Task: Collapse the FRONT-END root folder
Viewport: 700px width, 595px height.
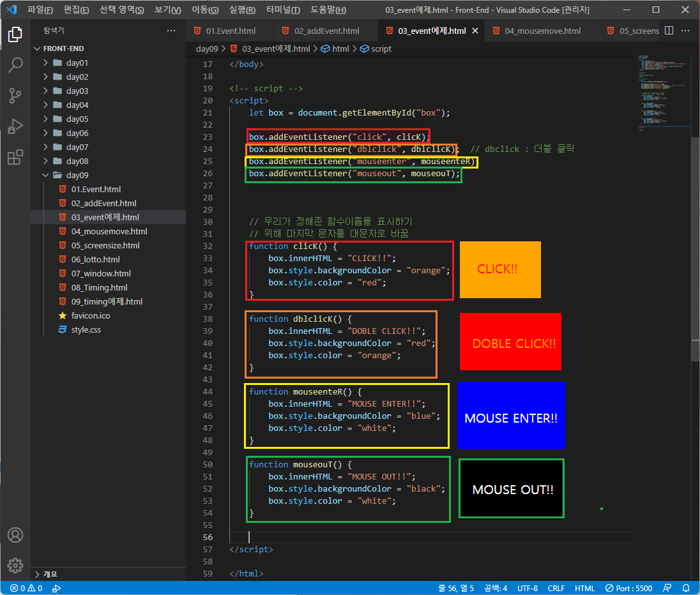Action: pyautogui.click(x=37, y=49)
